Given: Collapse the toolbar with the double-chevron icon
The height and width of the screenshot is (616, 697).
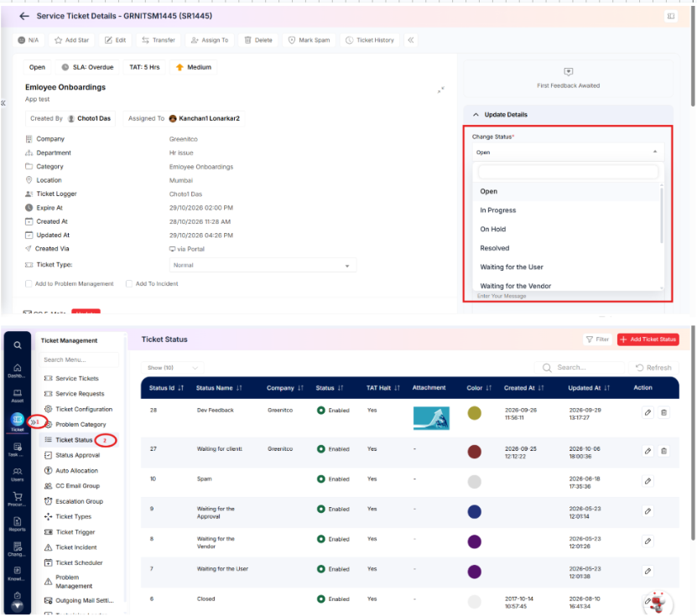Looking at the screenshot, I should 411,40.
